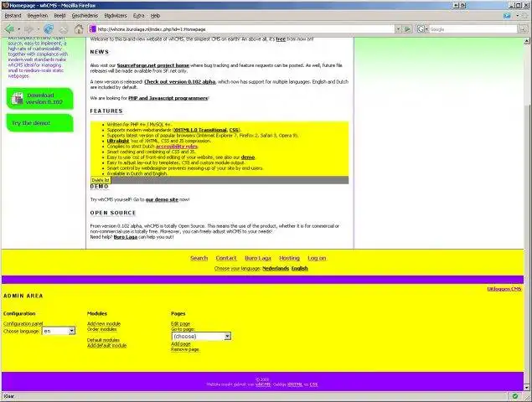This screenshot has height=402, width=532.
Task: Click the Order modules link
Action: [x=101, y=329]
